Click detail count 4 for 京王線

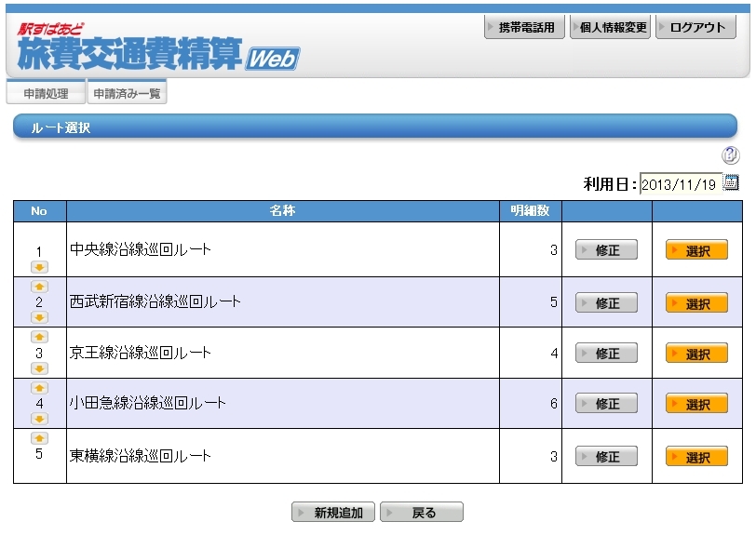[x=553, y=354]
